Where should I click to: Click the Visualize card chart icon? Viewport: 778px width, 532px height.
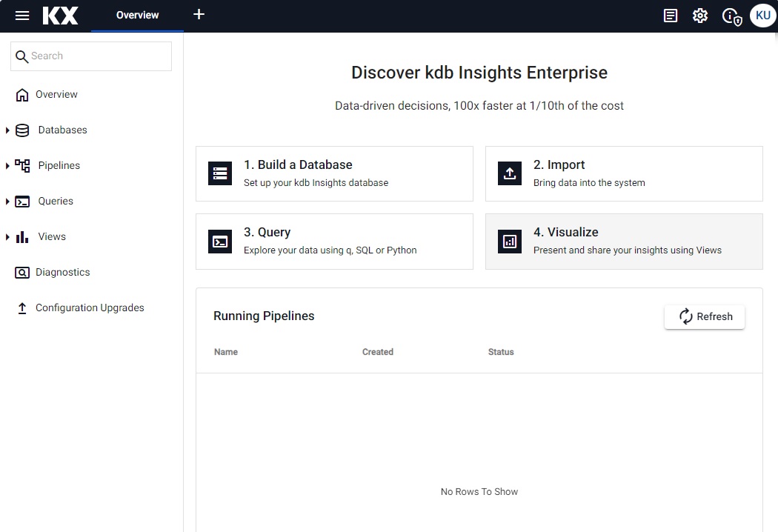tap(510, 242)
